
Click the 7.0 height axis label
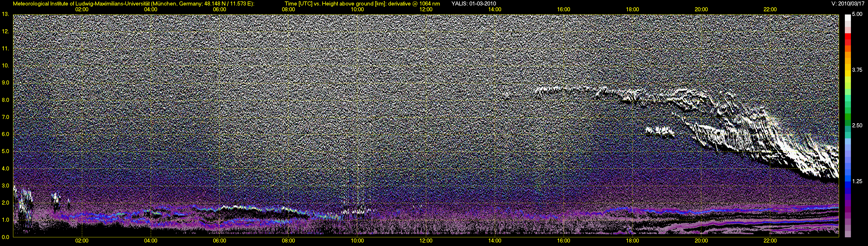(5, 117)
